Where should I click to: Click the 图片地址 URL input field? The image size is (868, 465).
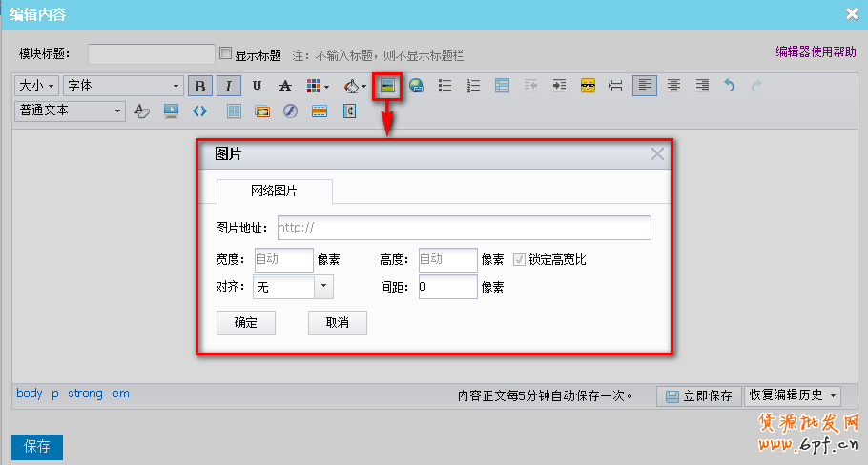pos(464,228)
